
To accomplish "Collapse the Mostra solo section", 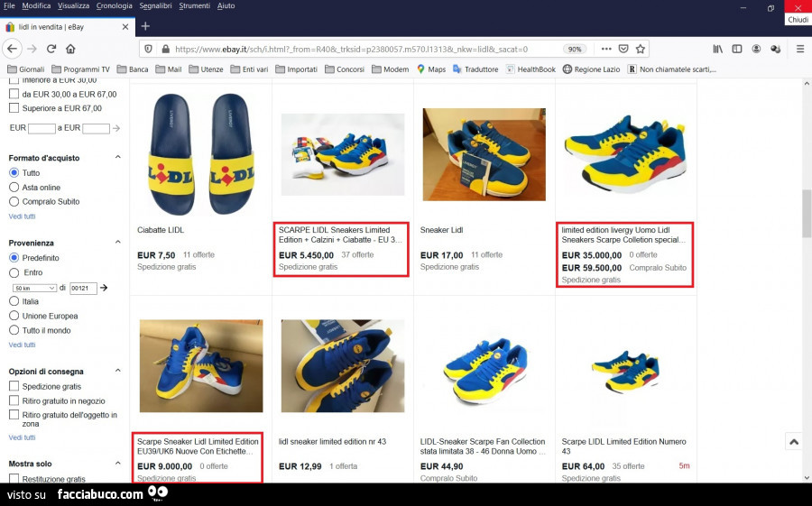I will pyautogui.click(x=117, y=463).
